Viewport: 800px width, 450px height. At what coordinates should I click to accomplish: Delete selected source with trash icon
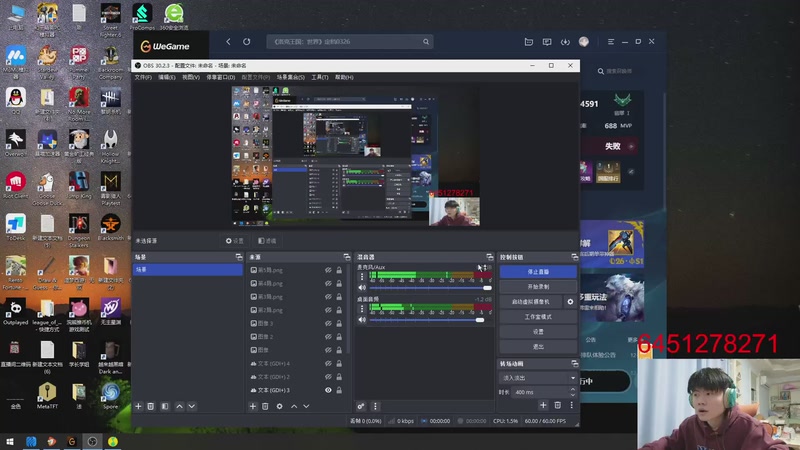(265, 406)
